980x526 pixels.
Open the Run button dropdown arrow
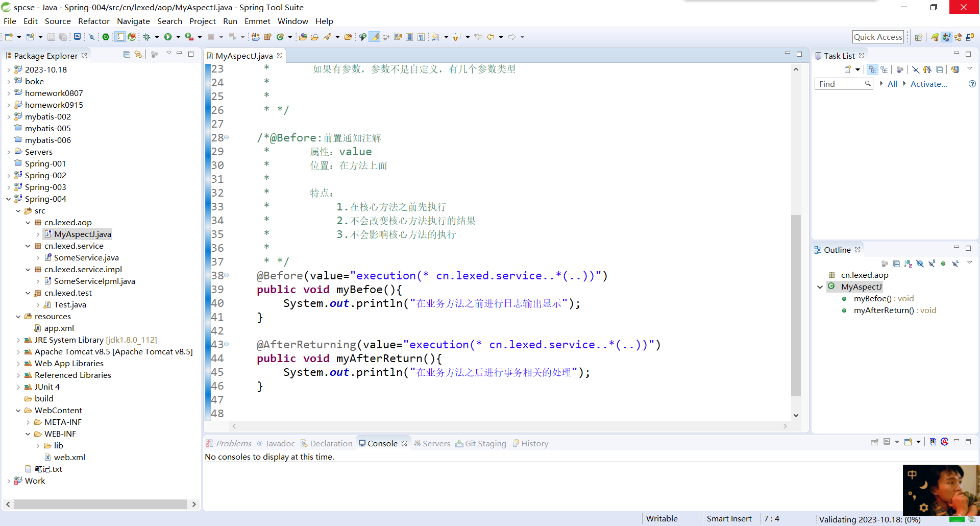point(178,37)
